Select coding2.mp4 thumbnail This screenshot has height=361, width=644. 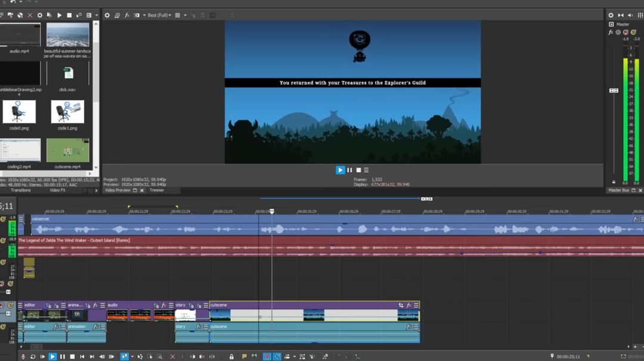[x=19, y=150]
